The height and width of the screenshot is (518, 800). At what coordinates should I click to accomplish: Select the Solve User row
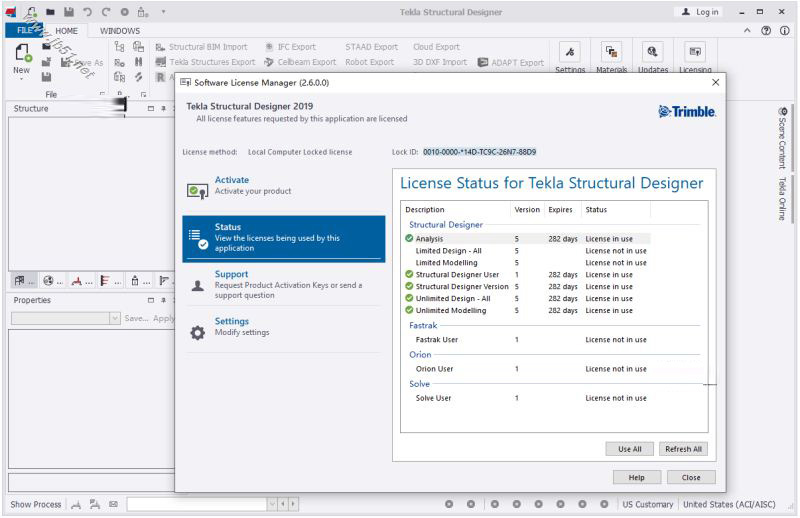[x=527, y=398]
